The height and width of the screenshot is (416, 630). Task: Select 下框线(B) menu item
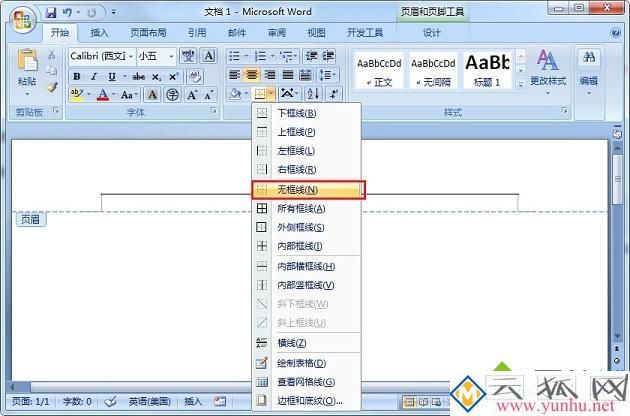pos(306,113)
